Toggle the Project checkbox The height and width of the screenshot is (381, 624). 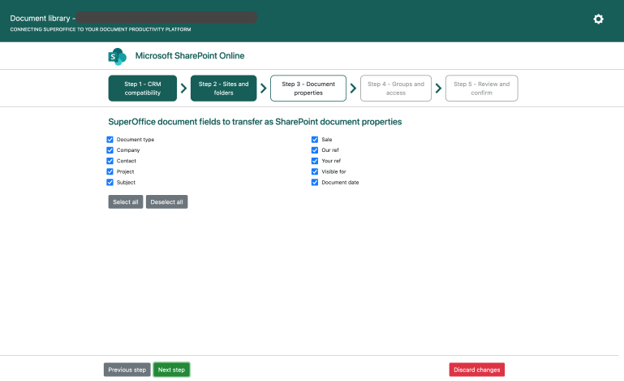(110, 172)
